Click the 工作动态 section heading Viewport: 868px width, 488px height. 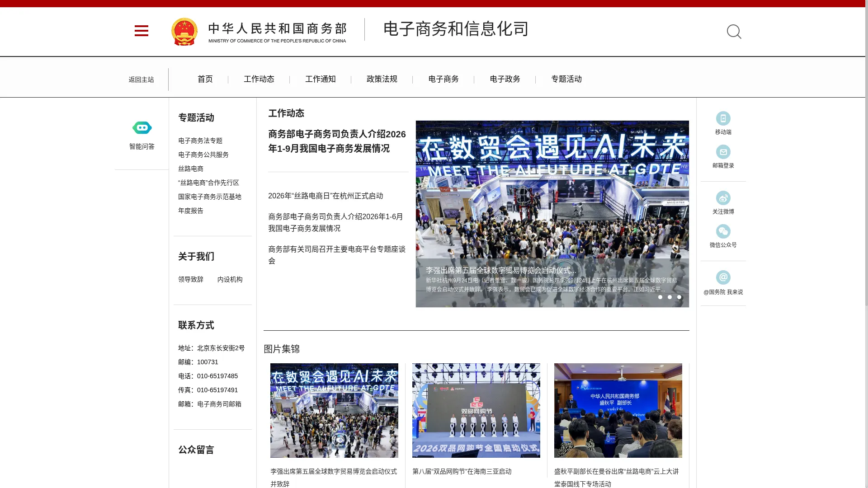pos(286,113)
